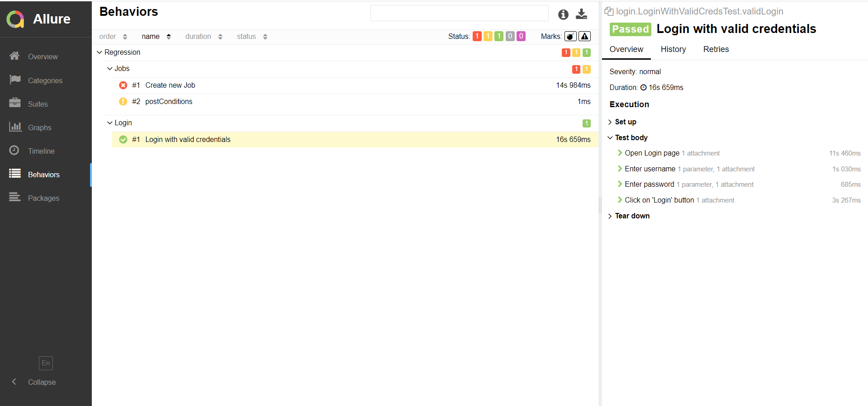Screen dimensions: 868x406
Task: Go to Categories in the sidebar
Action: 46,80
